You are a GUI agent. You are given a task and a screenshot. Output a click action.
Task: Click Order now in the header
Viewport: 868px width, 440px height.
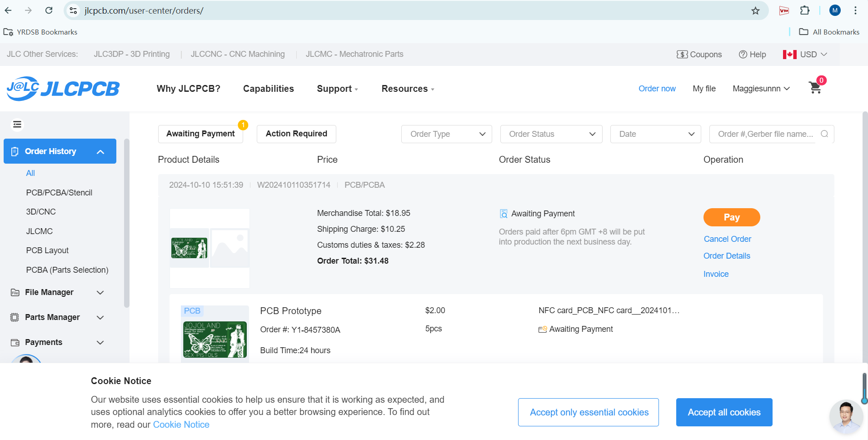pos(657,89)
